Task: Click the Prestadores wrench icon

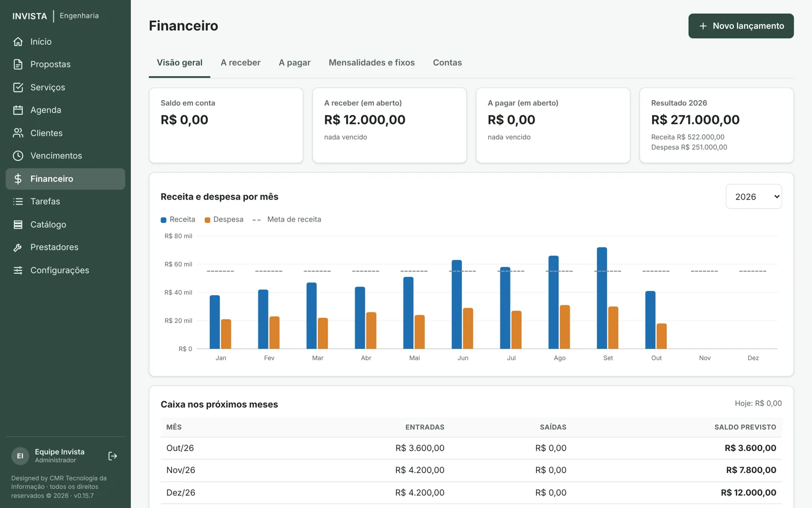Action: tap(18, 247)
